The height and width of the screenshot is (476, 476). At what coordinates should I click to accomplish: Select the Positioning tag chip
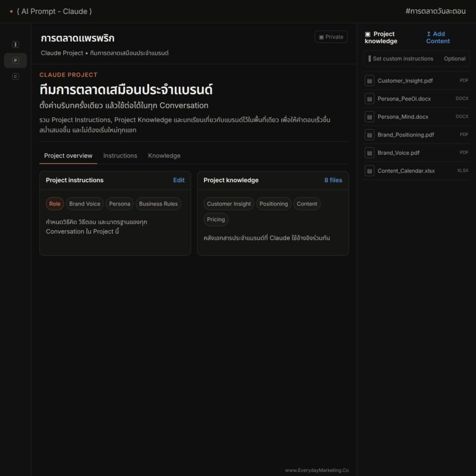[273, 204]
